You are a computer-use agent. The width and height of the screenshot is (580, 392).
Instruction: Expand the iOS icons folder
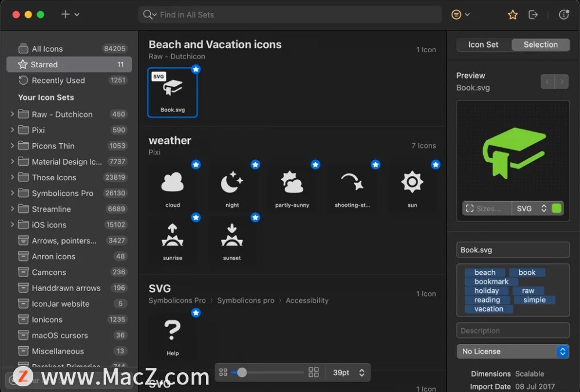pos(12,224)
